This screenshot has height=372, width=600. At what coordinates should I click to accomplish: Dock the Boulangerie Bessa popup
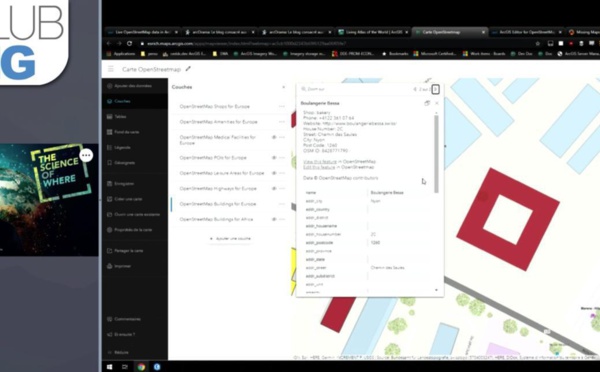tap(427, 103)
